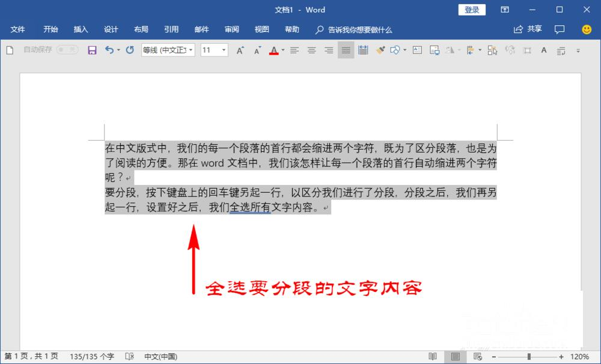The image size is (601, 364).
Task: Open the undo history dropdown arrow
Action: tap(118, 50)
